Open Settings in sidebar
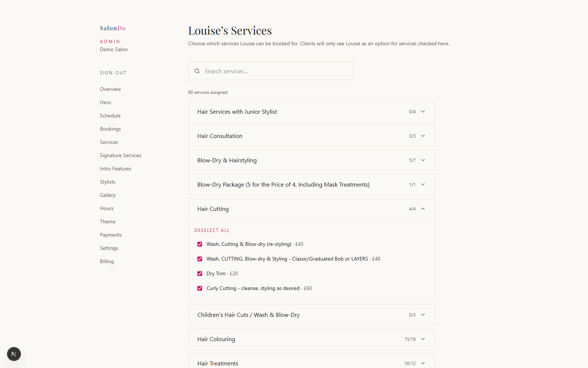Image resolution: width=588 pixels, height=368 pixels. 109,248
